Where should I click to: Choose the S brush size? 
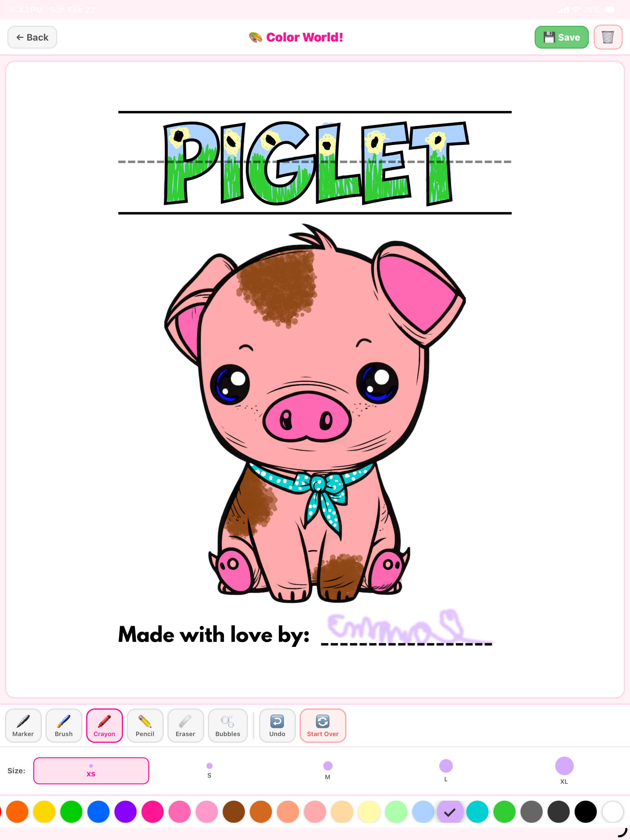tap(209, 770)
